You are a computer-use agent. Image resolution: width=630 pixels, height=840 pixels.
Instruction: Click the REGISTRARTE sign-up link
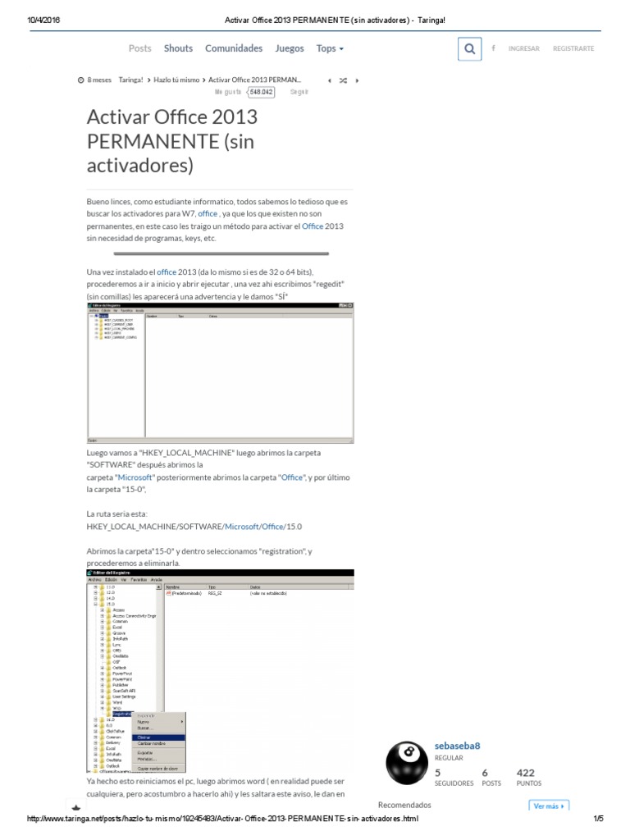point(573,48)
